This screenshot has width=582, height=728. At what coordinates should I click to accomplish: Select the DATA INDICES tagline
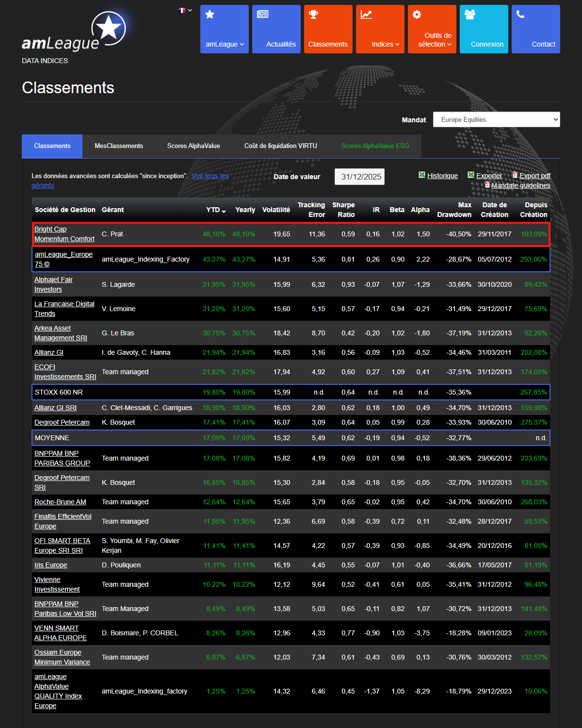tap(45, 61)
